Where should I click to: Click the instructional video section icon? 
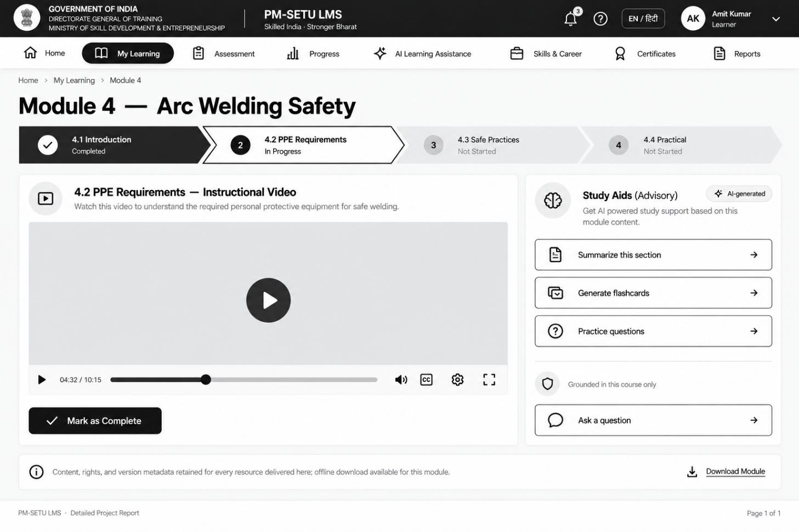(x=46, y=198)
